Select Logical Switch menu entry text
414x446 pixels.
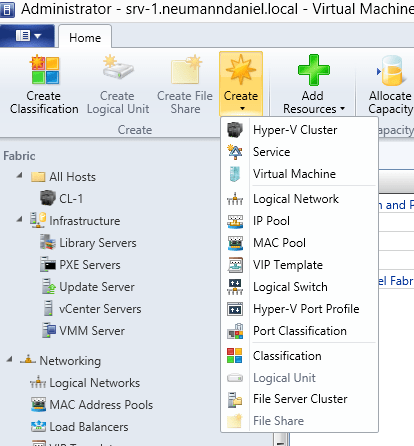pos(290,287)
